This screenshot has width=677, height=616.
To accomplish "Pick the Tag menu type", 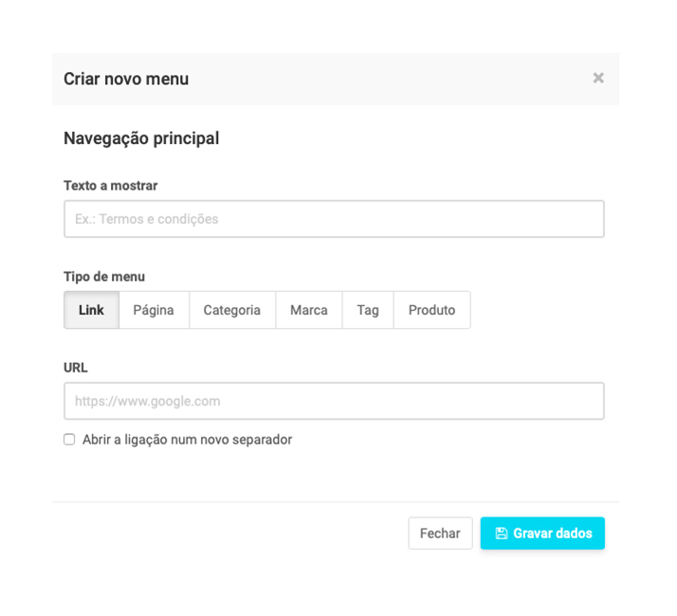I will click(368, 310).
